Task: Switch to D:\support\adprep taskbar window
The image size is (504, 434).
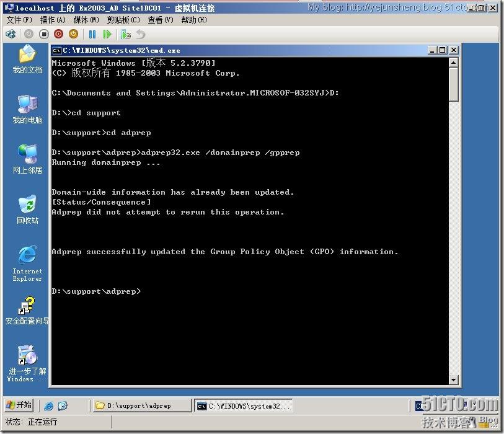Action: point(142,405)
